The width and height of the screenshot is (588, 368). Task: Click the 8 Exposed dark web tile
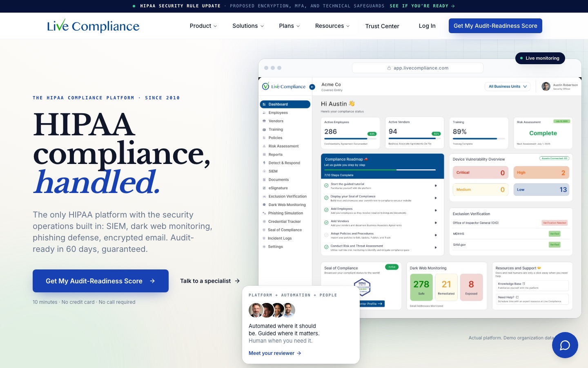tap(471, 287)
